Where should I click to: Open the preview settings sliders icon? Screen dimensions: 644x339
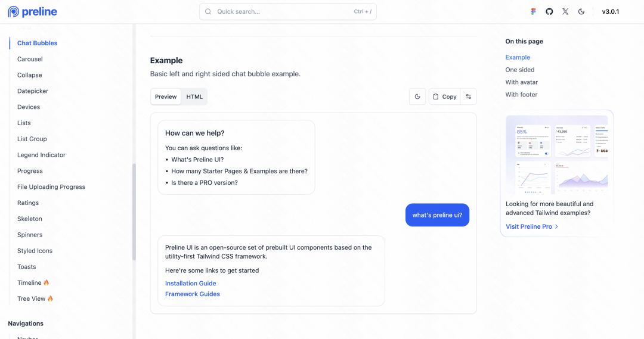click(469, 97)
